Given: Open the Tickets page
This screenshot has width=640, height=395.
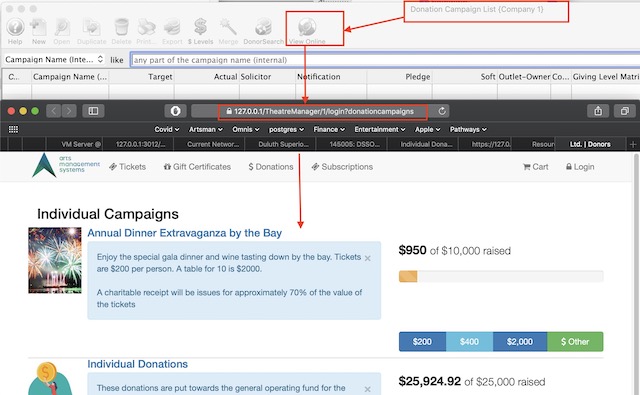Looking at the screenshot, I should click(127, 166).
